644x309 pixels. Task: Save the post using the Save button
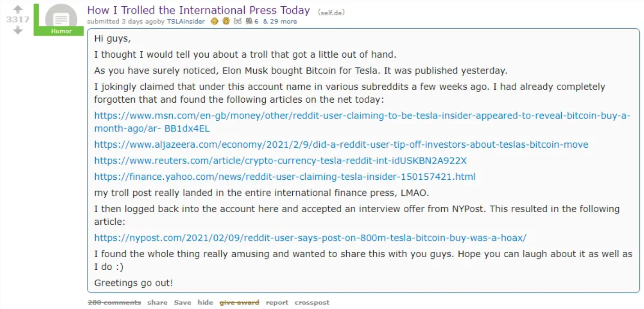183,303
